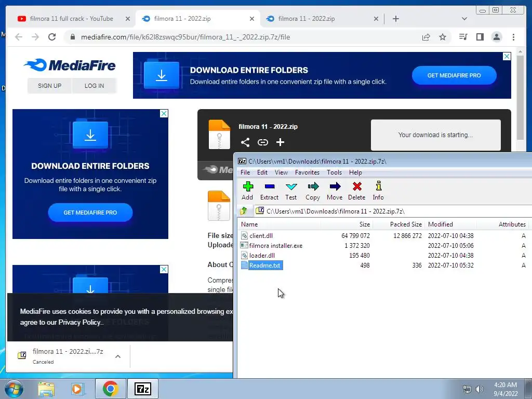Select client.dll in the archive list
Viewport: 532px width, 399px height.
(x=261, y=236)
